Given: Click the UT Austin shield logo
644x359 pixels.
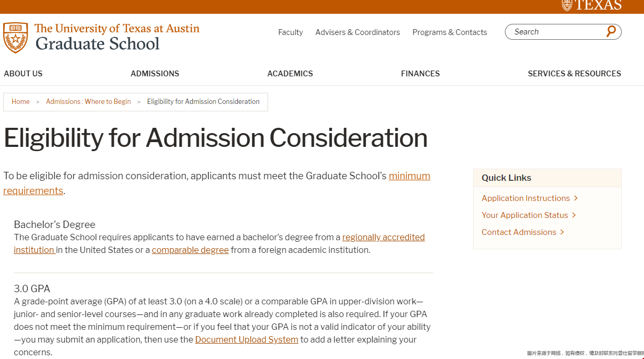Looking at the screenshot, I should [15, 37].
